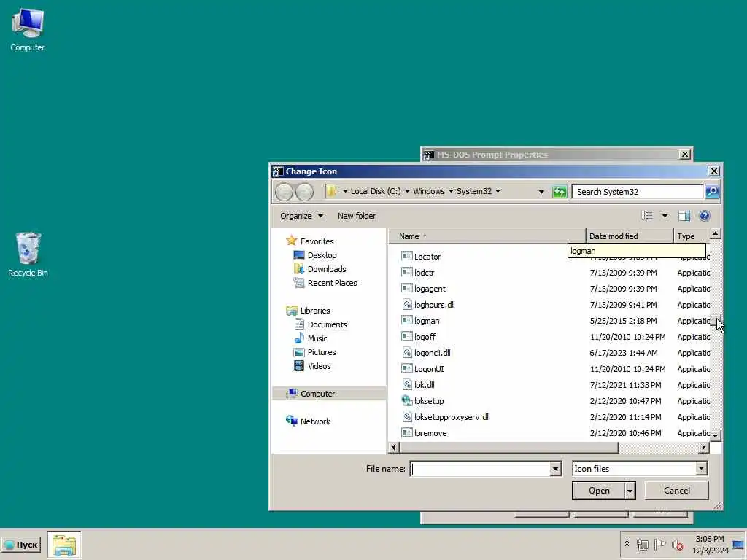The width and height of the screenshot is (747, 560).
Task: Expand the System32 breadcrumb arrow
Action: [x=498, y=192]
